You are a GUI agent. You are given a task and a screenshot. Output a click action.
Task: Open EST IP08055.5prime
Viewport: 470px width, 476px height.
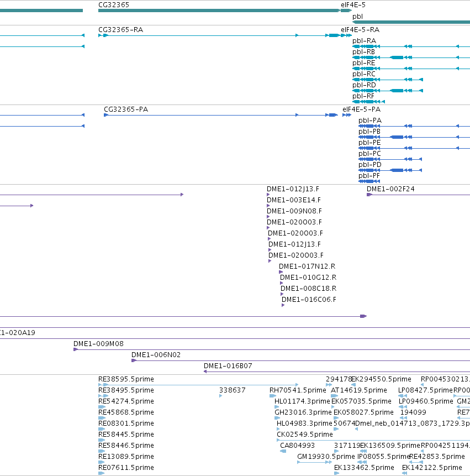pos(384,457)
